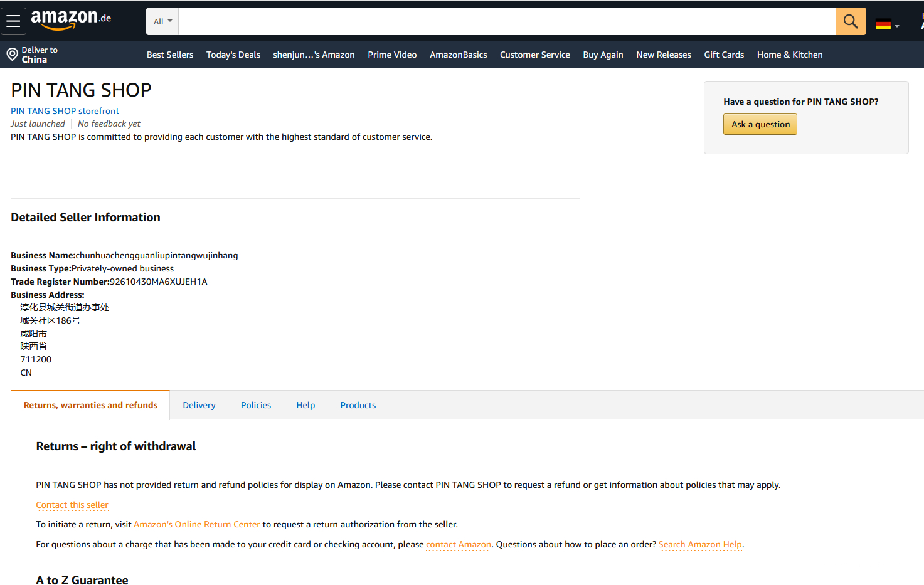This screenshot has width=924, height=585.
Task: Open New Releases
Action: [x=664, y=55]
